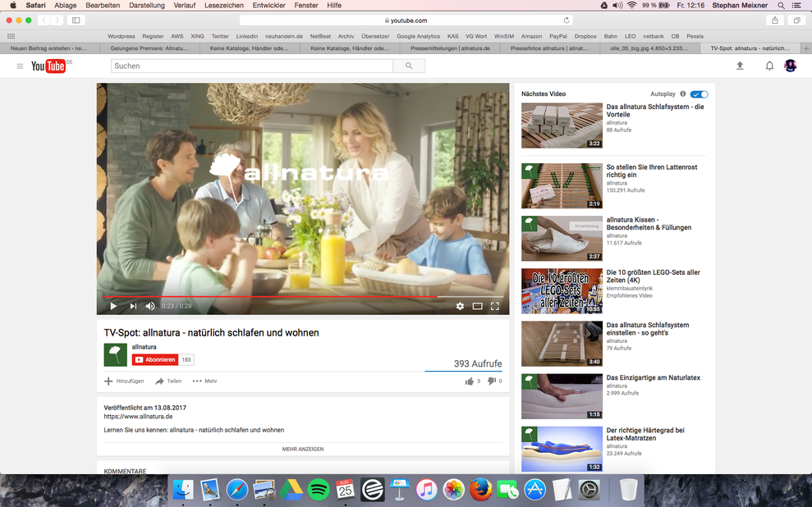812x507 pixels.
Task: Open the allnatura channel name link
Action: (144, 347)
